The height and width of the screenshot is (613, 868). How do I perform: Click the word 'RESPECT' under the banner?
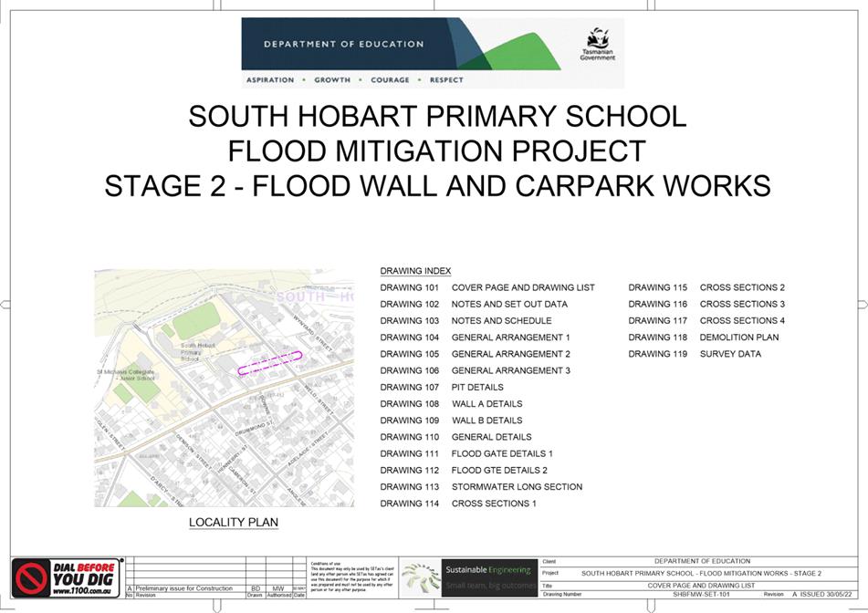coord(446,79)
